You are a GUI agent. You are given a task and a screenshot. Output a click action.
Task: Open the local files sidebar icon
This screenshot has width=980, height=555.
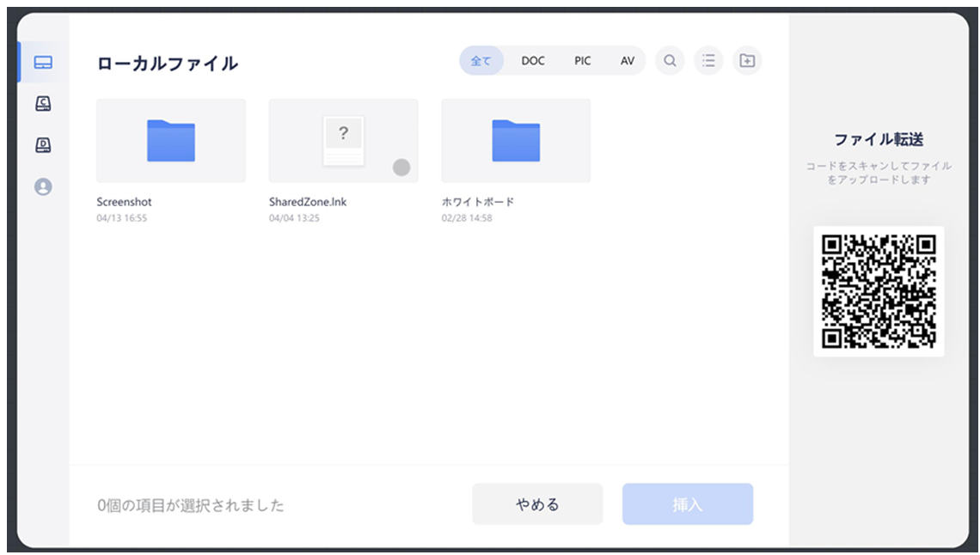tap(43, 62)
